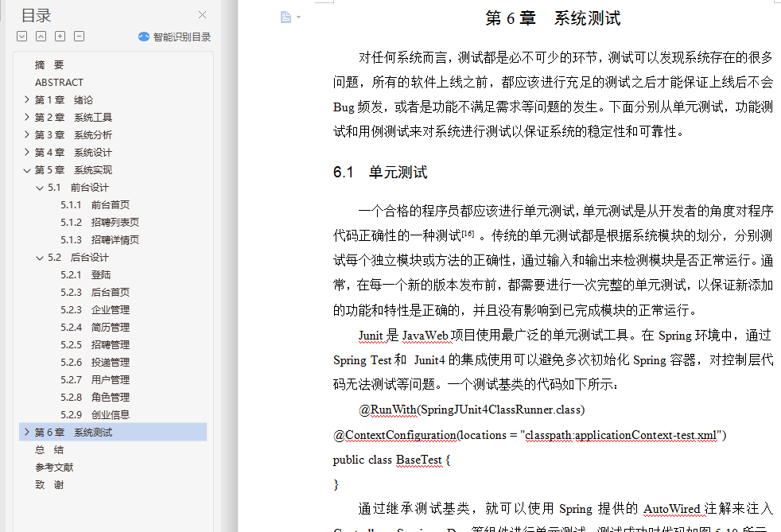This screenshot has width=781, height=532.
Task: Click the document page icon beside the heading
Action: (x=286, y=17)
